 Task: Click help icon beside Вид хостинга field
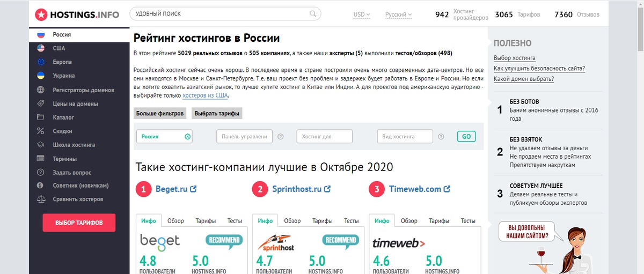[441, 137]
